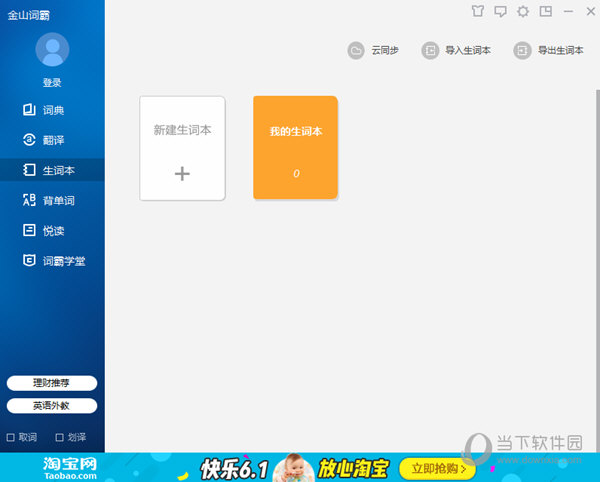Open the 悦读 reading section
600x482 pixels.
click(52, 230)
